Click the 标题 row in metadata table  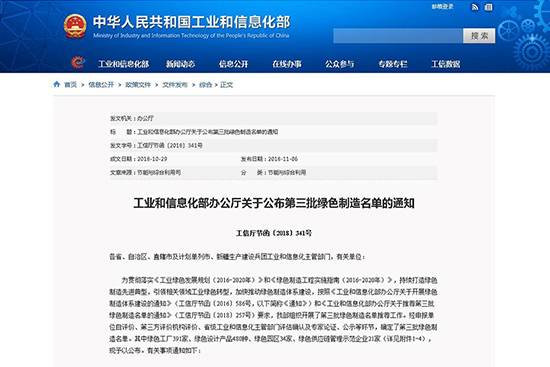[274, 132]
